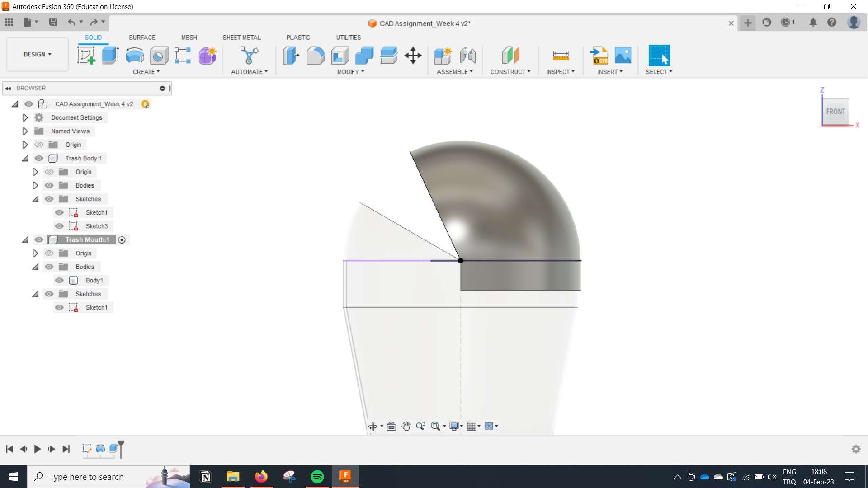Open the CREATE dropdown menu
The width and height of the screenshot is (868, 488).
click(146, 72)
